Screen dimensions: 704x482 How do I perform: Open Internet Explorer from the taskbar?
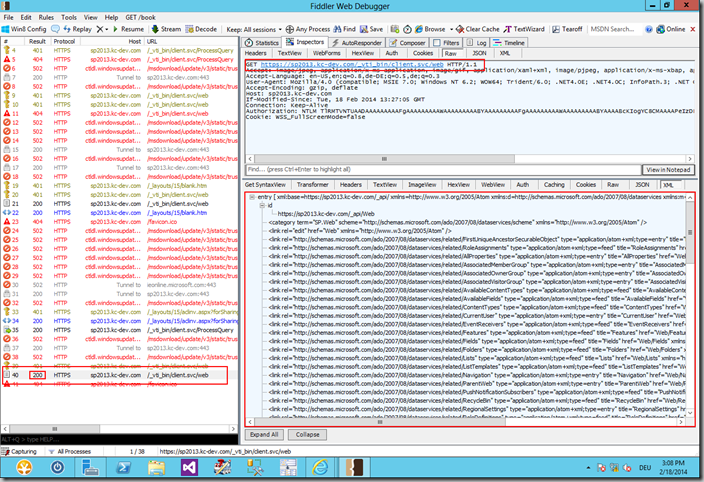320,468
